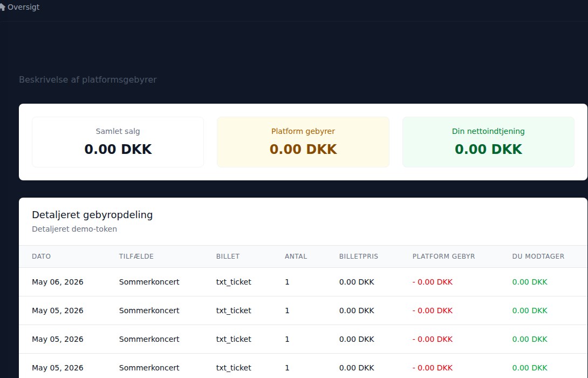This screenshot has width=588, height=378.
Task: Click the Samlet salg summary card
Action: pyautogui.click(x=118, y=142)
